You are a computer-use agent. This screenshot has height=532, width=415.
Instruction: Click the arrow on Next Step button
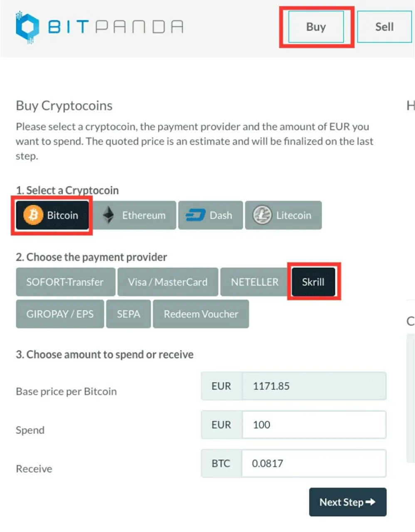370,502
